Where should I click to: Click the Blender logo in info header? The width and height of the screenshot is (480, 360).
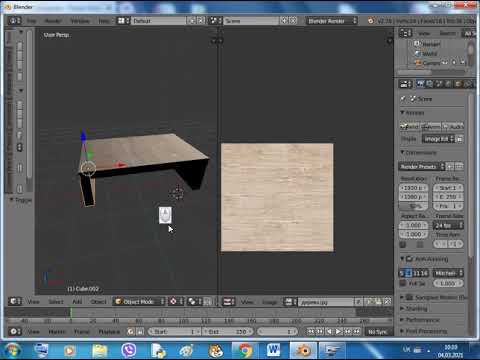pyautogui.click(x=371, y=21)
